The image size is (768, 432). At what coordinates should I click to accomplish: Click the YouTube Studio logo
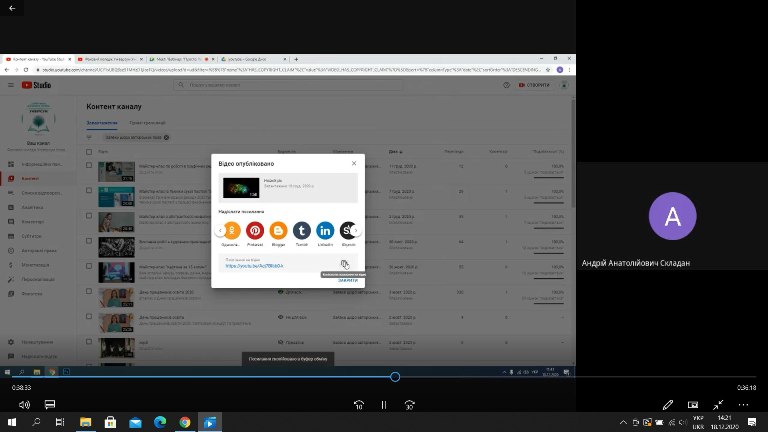pos(36,85)
